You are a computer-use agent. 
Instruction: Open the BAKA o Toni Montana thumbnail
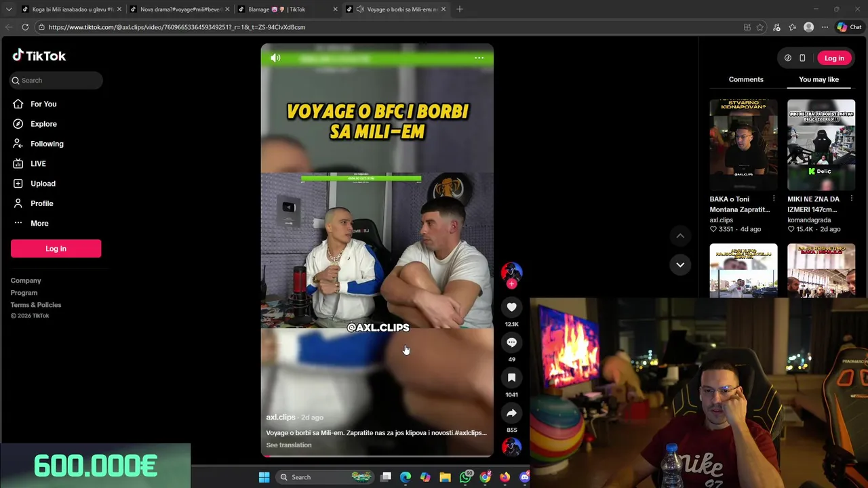click(743, 145)
